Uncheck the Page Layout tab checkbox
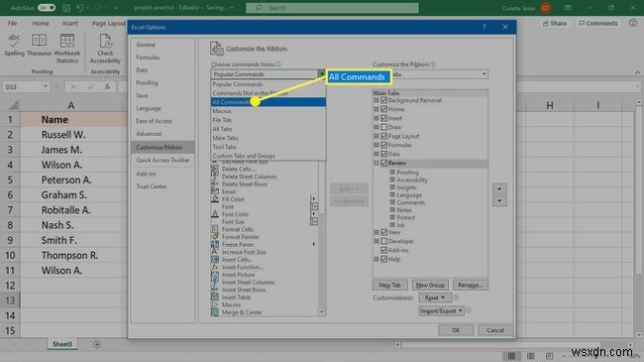This screenshot has height=362, width=644. (x=384, y=136)
